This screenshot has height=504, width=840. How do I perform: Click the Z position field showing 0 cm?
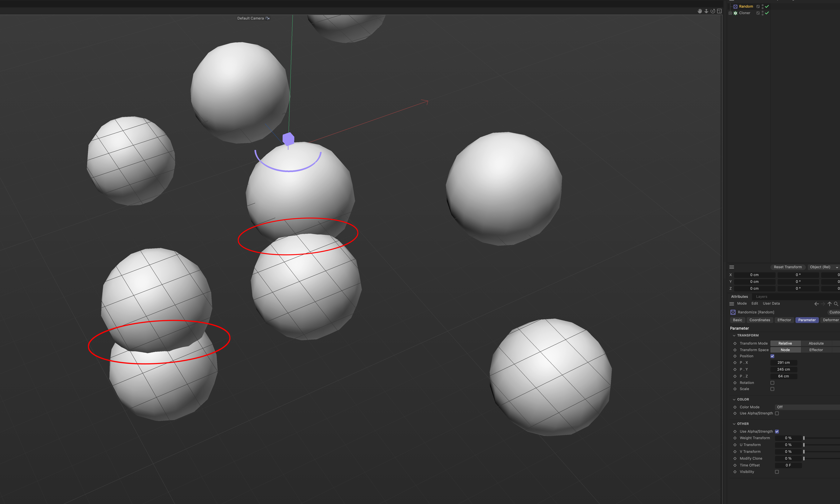tap(754, 288)
